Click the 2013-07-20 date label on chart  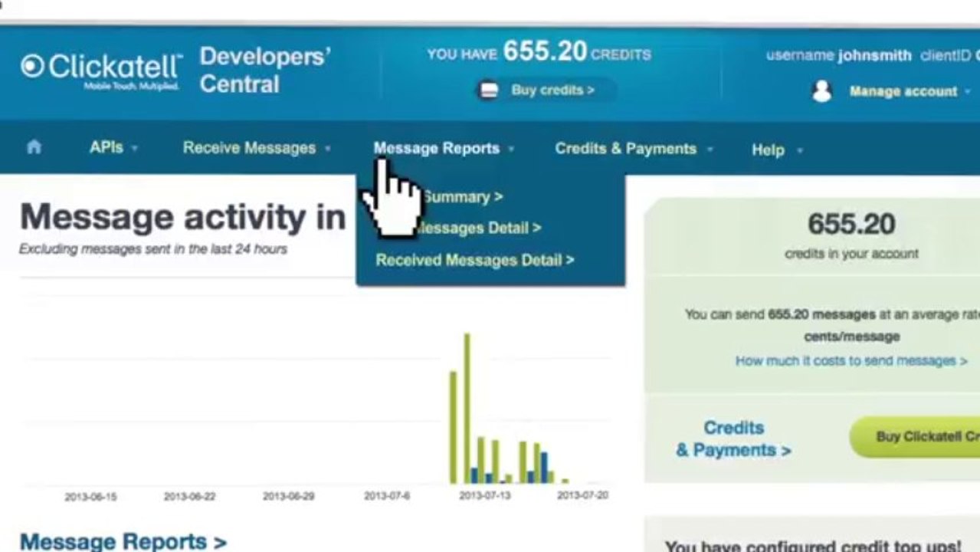coord(582,495)
